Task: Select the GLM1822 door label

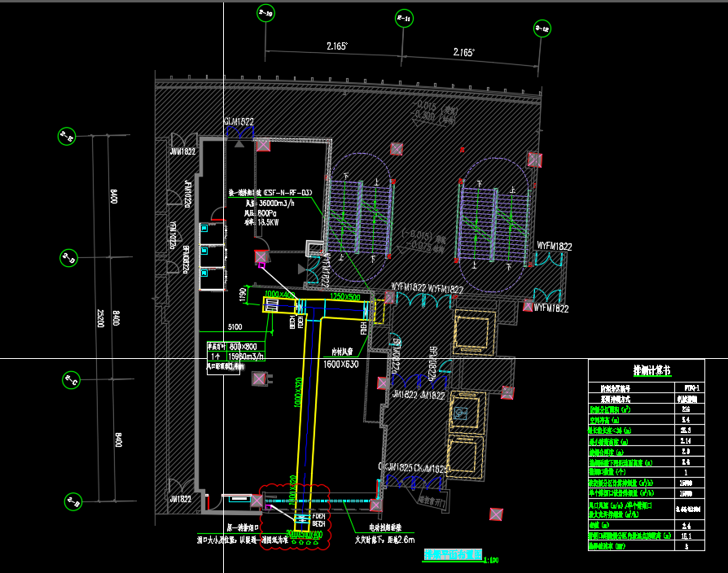Action: coord(239,121)
